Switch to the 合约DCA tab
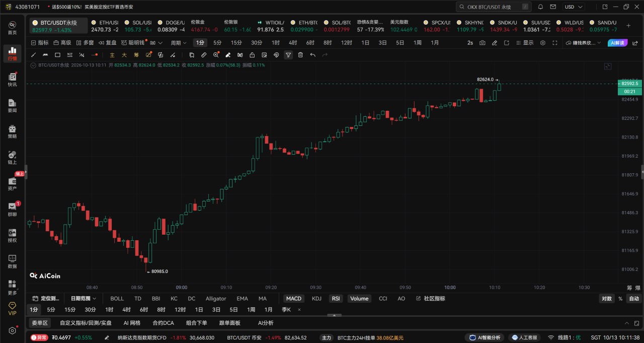The height and width of the screenshot is (343, 644). (163, 323)
